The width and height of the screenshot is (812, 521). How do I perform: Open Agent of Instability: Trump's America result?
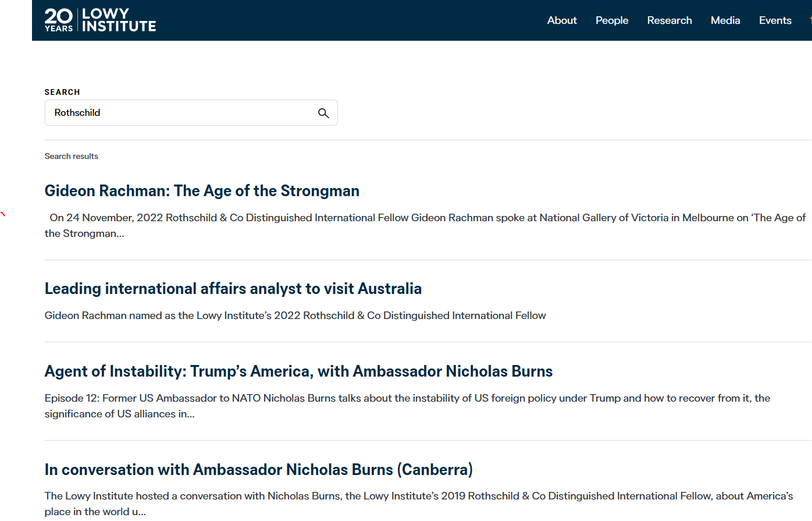[x=298, y=371]
